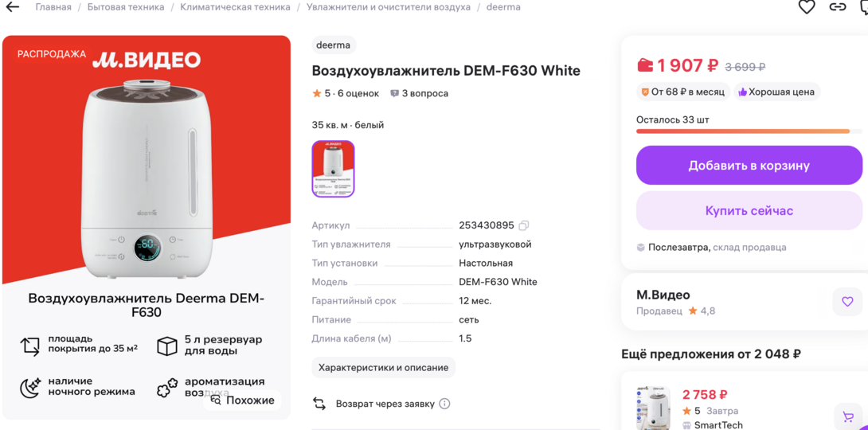
Task: Add M.Видео seller to favorites
Action: [846, 302]
